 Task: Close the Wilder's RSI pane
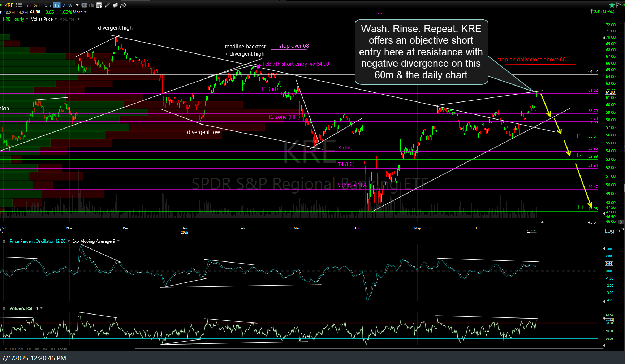[4, 308]
